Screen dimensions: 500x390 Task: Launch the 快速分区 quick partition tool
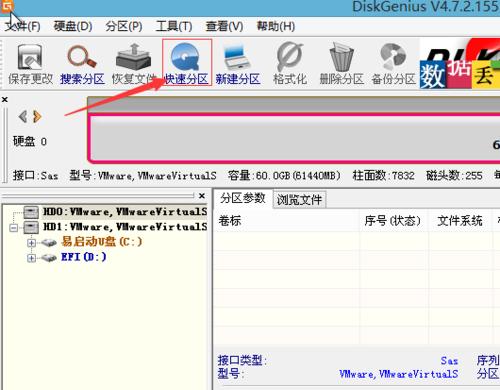(187, 62)
